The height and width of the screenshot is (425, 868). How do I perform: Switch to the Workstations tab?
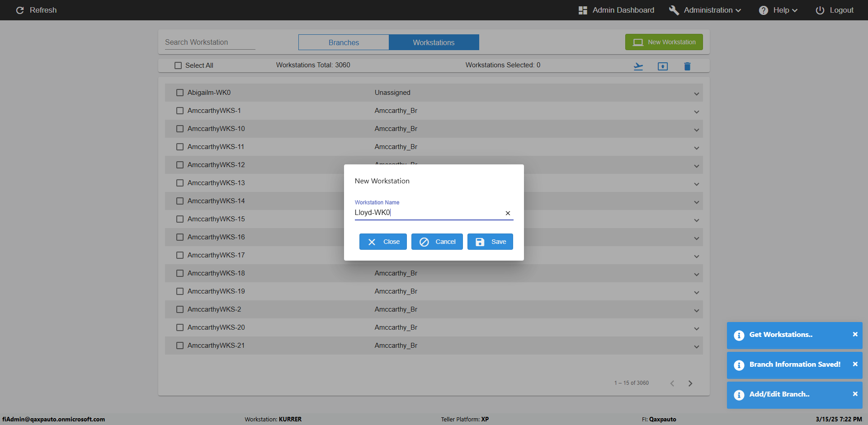[434, 42]
